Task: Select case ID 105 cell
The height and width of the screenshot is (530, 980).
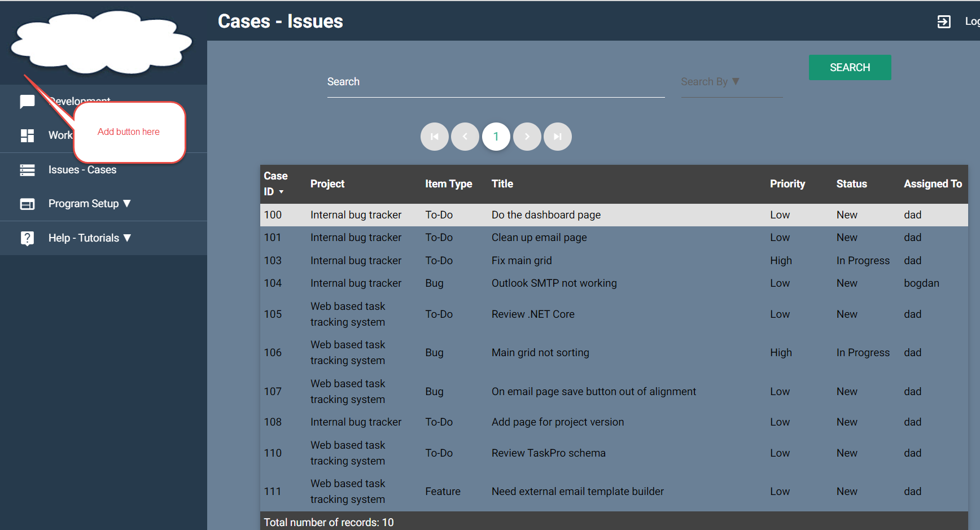Action: click(273, 314)
